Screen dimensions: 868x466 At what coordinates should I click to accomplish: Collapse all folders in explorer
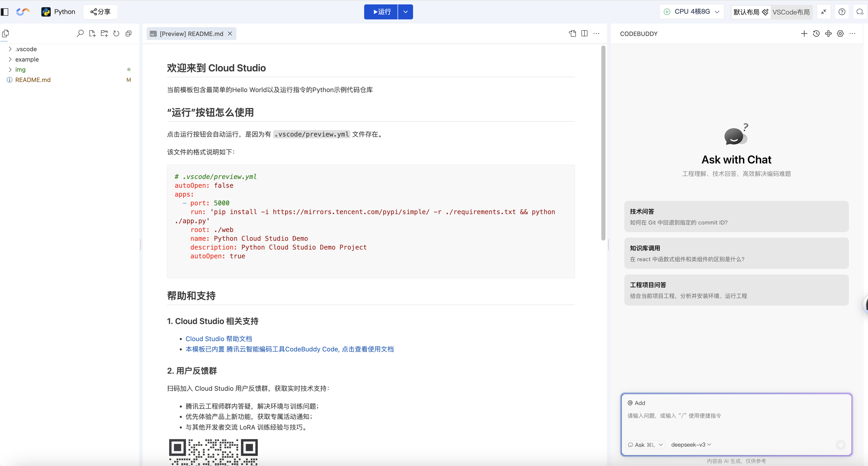(128, 33)
